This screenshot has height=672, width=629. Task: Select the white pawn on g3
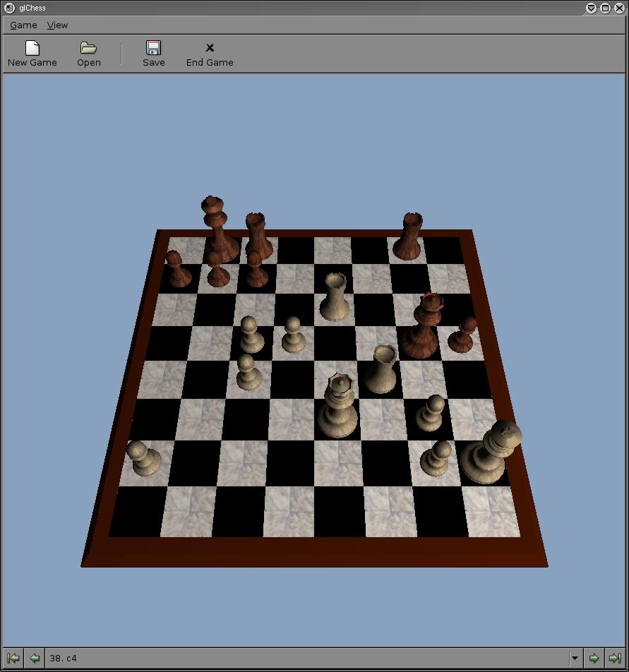tap(430, 413)
